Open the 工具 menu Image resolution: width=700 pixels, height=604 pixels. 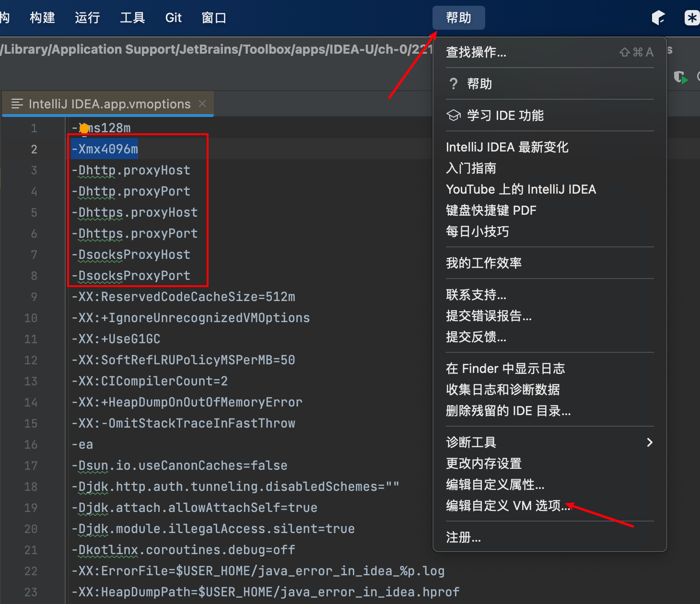[x=132, y=18]
